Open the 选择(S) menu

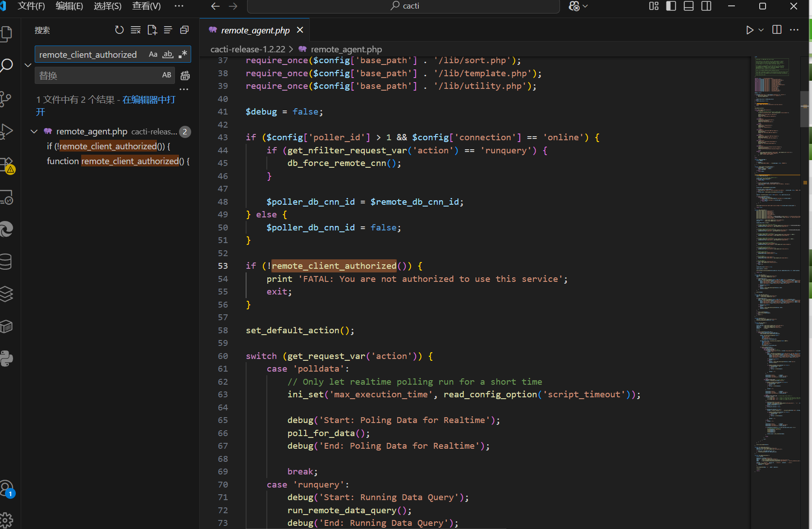pyautogui.click(x=108, y=6)
